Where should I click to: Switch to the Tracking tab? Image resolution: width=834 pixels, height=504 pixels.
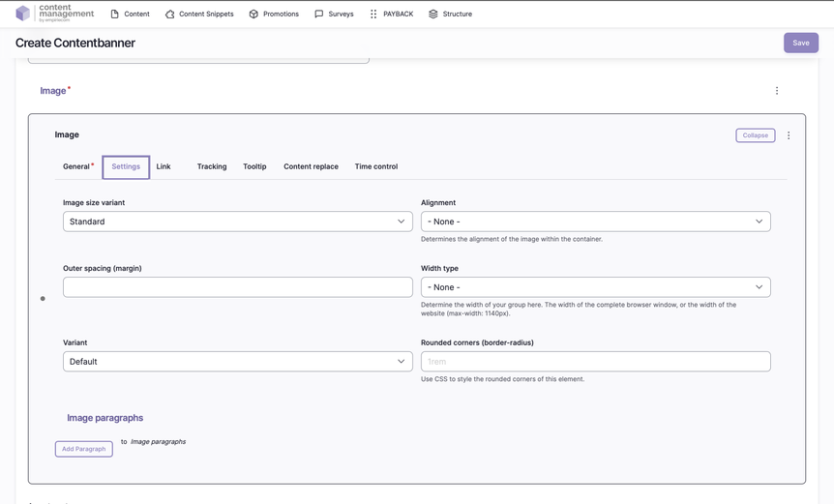pos(212,166)
